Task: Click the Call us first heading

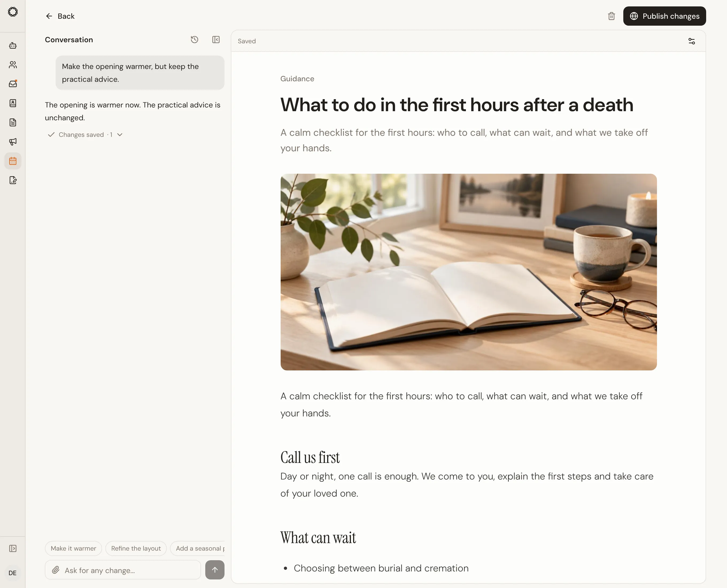Action: point(310,457)
